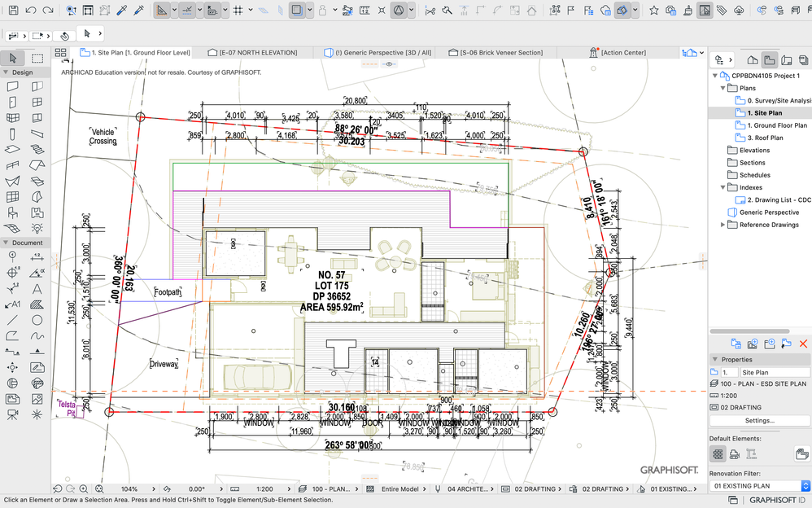Image resolution: width=812 pixels, height=508 pixels.
Task: Open the 104% zoom control
Action: tap(131, 488)
